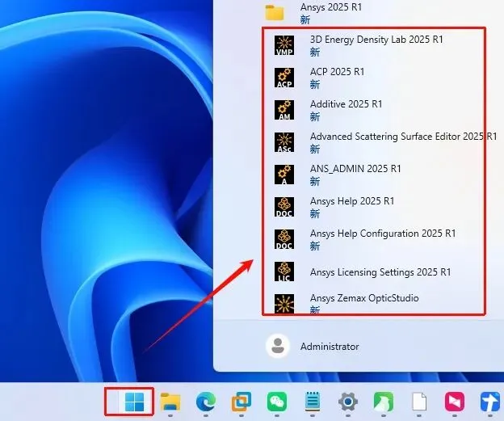The image size is (504, 421).
Task: Open Settings gear on taskbar
Action: (348, 402)
